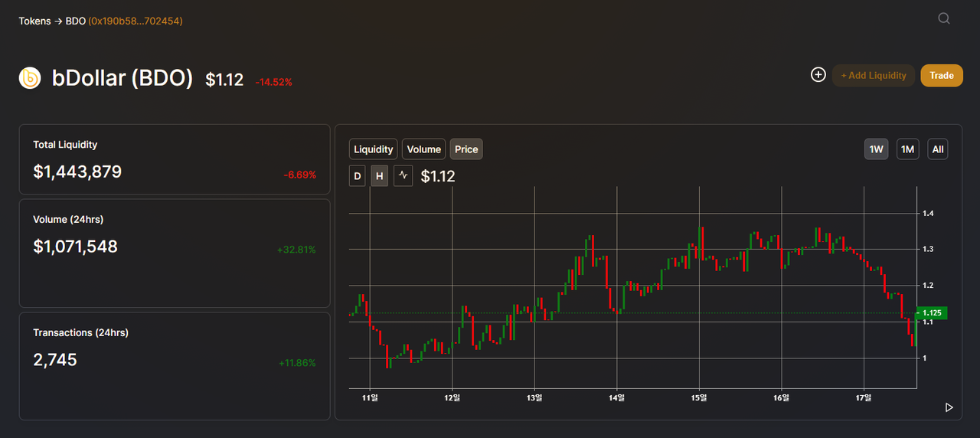Click the Total Liquidity label

pyautogui.click(x=65, y=145)
